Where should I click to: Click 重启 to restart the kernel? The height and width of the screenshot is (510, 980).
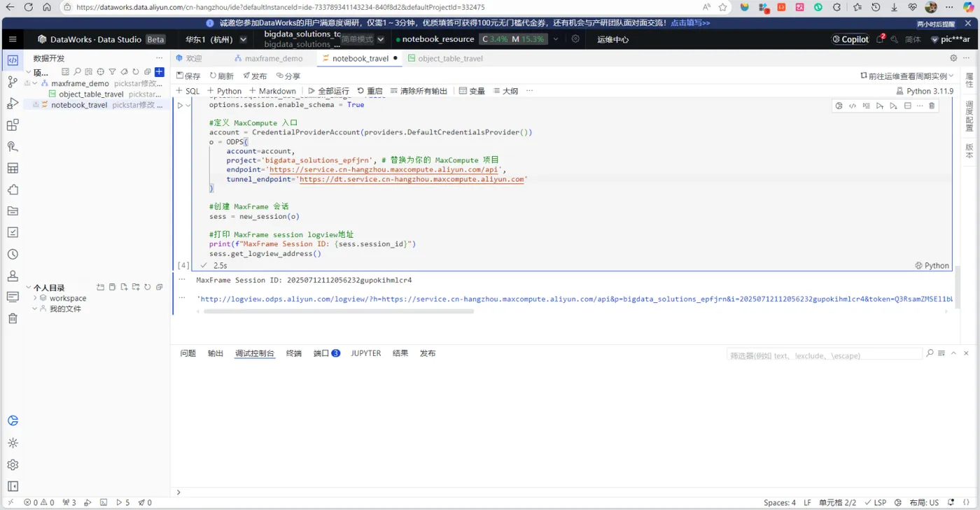pyautogui.click(x=370, y=91)
